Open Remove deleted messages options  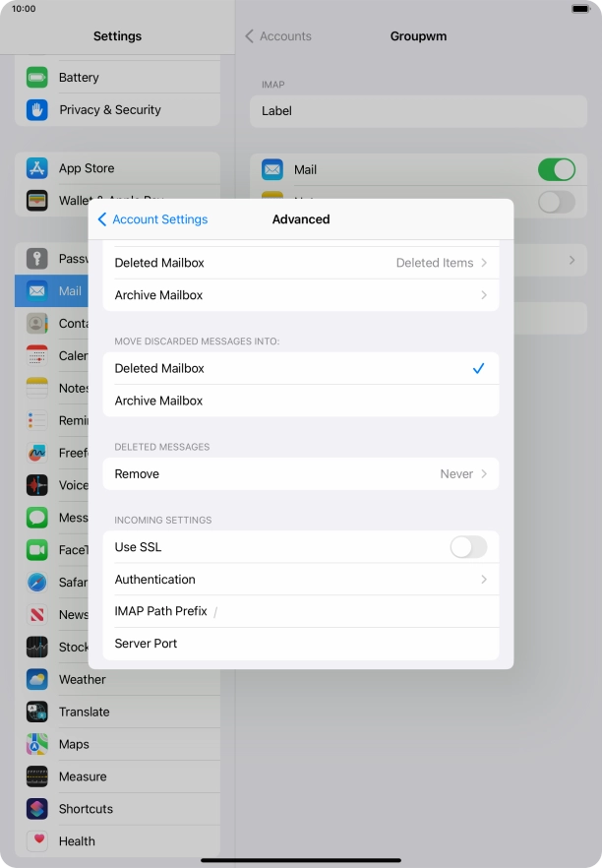click(x=300, y=473)
